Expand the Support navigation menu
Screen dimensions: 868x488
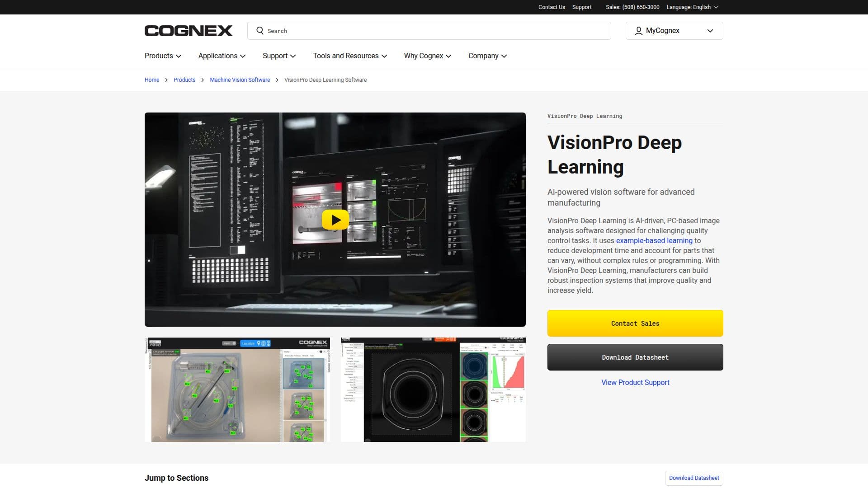(x=279, y=56)
